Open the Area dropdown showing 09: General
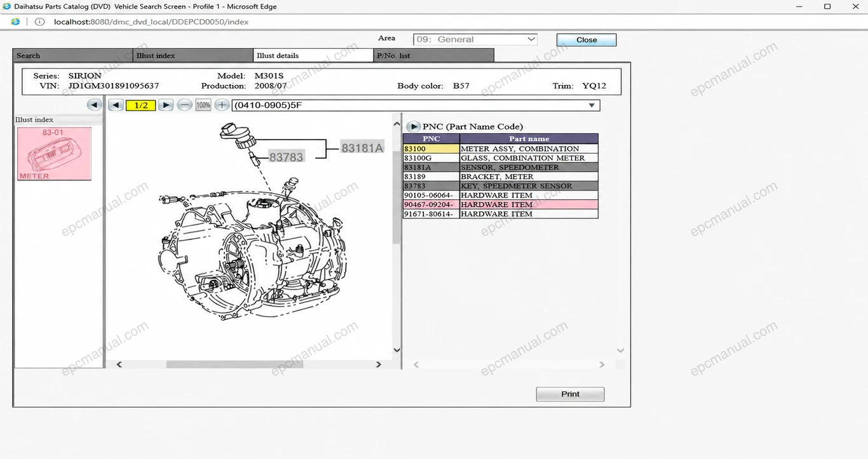 (475, 39)
